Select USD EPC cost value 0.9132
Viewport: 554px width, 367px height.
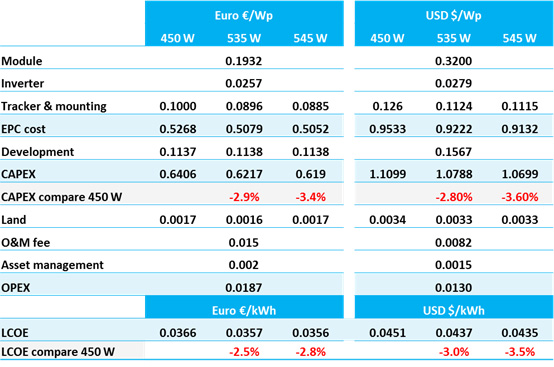(x=520, y=129)
